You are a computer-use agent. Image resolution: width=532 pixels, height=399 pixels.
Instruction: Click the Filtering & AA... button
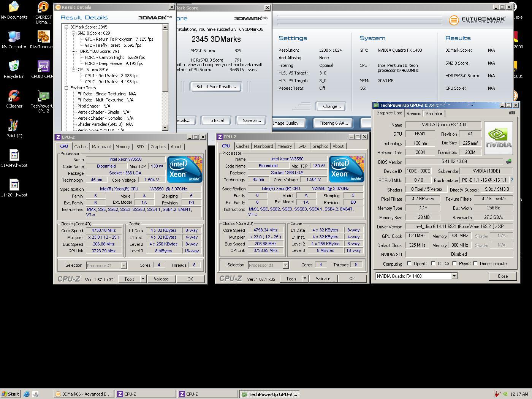tap(334, 123)
